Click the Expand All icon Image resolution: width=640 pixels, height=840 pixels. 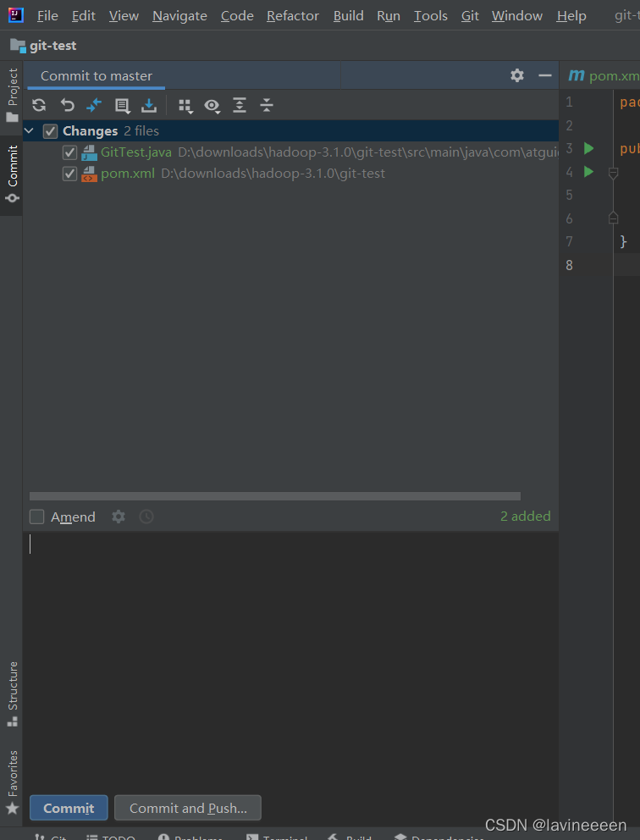[240, 105]
